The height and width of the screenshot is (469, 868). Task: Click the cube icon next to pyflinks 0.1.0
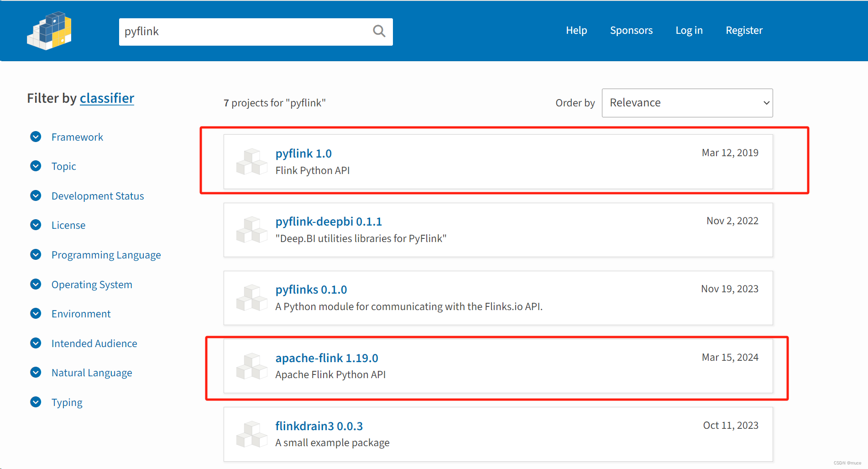pyautogui.click(x=251, y=298)
